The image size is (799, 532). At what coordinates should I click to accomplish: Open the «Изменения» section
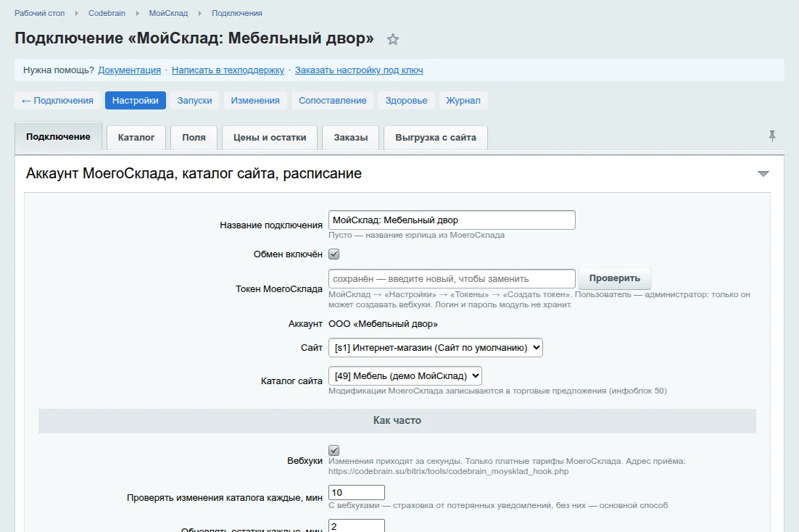254,101
